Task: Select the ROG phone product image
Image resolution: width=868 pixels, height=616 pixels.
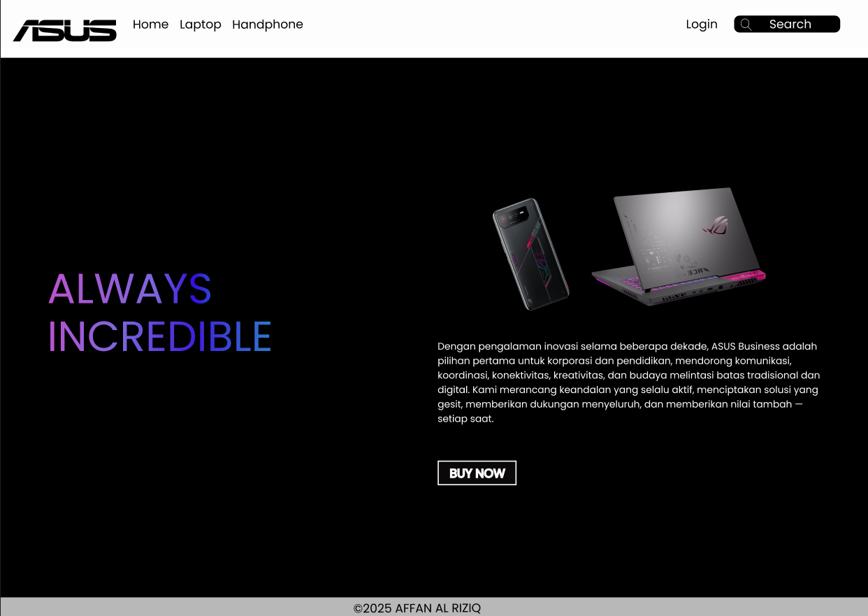Action: [x=530, y=254]
